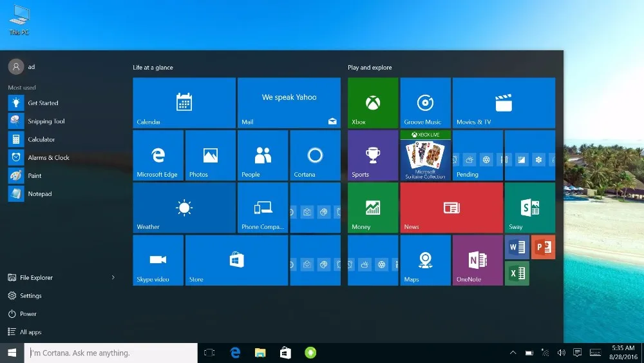Click the touch keyboard tray icon

(595, 353)
